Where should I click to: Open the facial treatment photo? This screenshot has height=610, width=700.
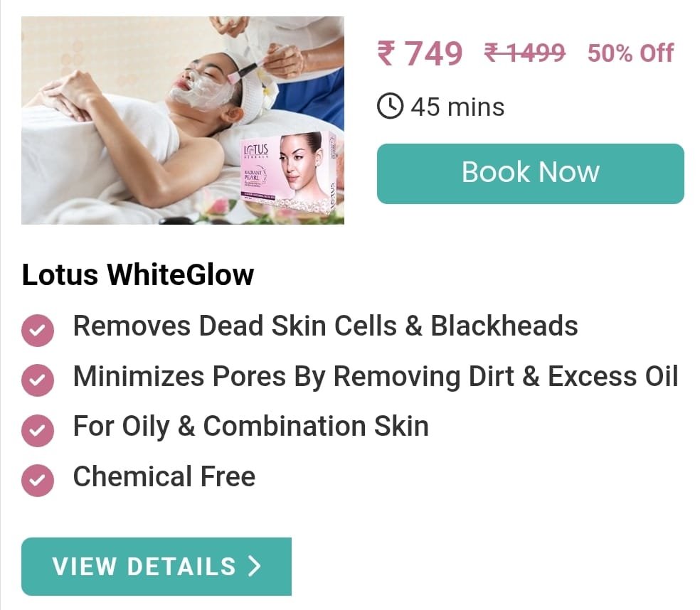tap(183, 120)
